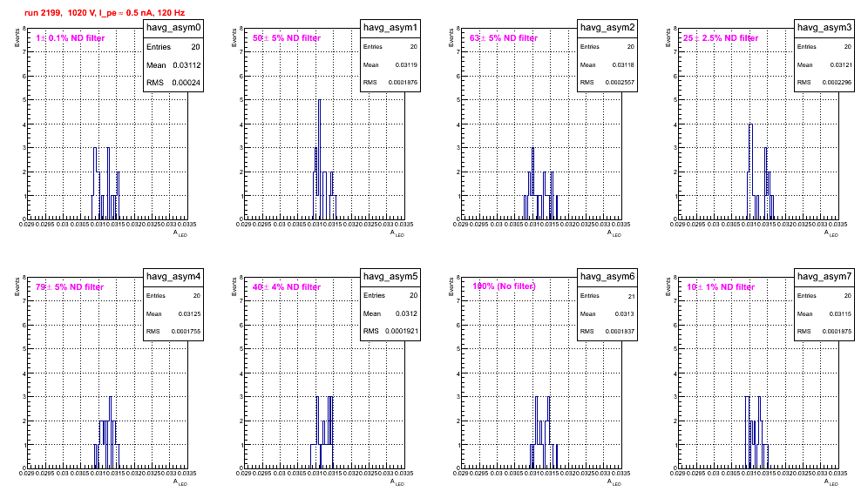Select the havg_asym6 stat box title

click(x=607, y=277)
